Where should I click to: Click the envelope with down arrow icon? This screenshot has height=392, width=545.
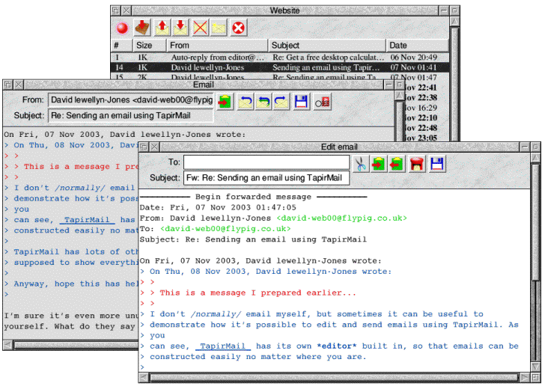[x=180, y=28]
